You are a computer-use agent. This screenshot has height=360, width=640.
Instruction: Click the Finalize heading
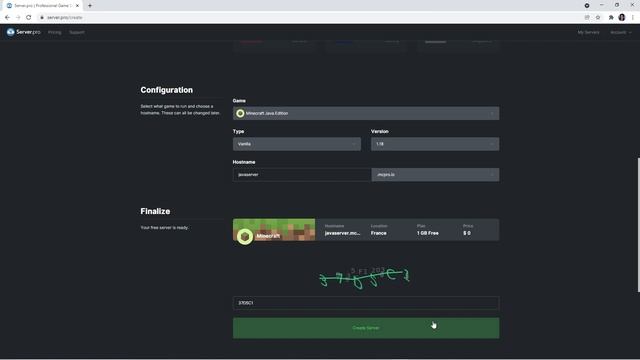click(x=155, y=211)
